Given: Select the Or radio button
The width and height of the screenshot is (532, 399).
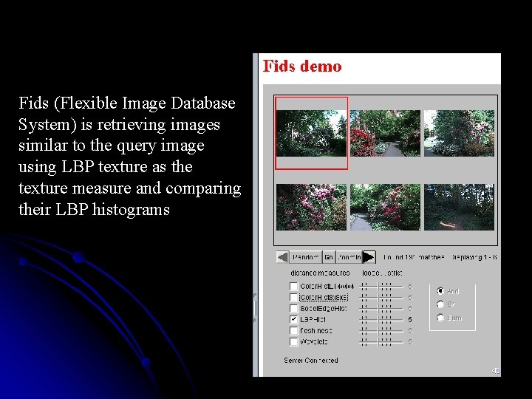Looking at the screenshot, I should click(x=440, y=304).
